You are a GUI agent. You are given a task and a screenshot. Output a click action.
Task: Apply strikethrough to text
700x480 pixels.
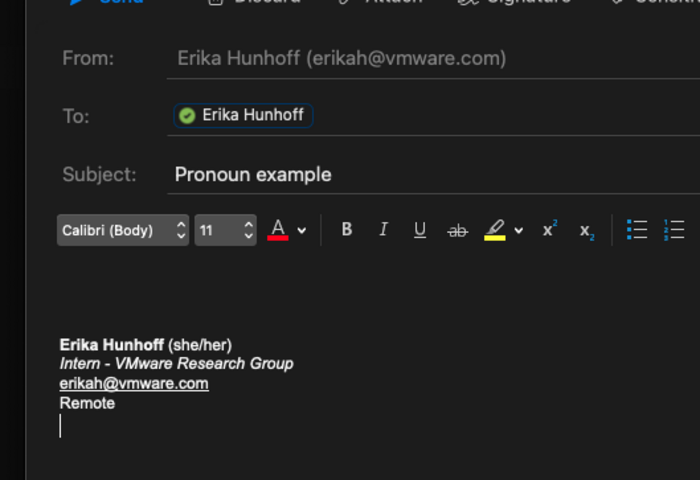pyautogui.click(x=457, y=230)
